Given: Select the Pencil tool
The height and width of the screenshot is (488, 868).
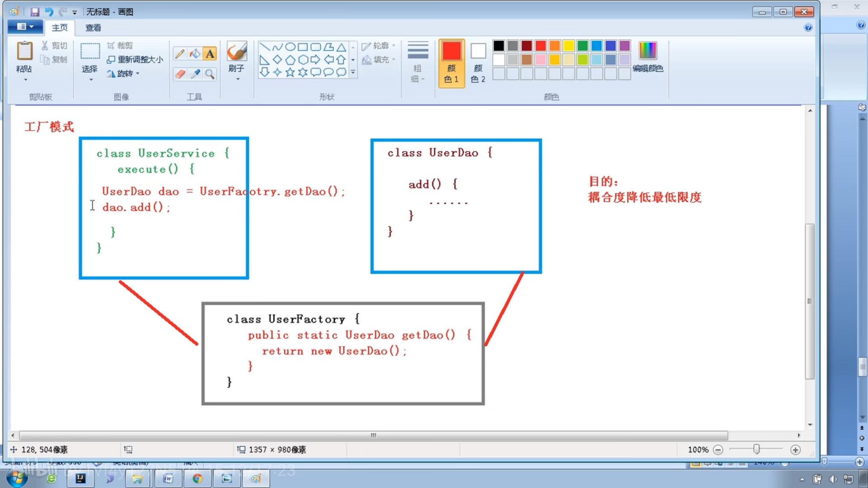Looking at the screenshot, I should coord(179,54).
